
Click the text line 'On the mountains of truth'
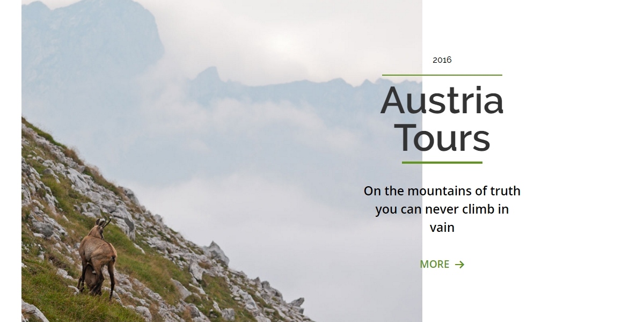click(x=442, y=191)
